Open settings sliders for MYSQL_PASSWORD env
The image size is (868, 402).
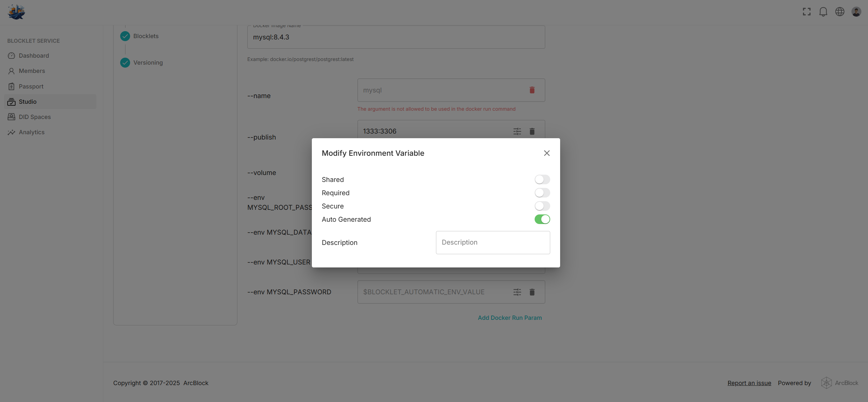tap(517, 292)
